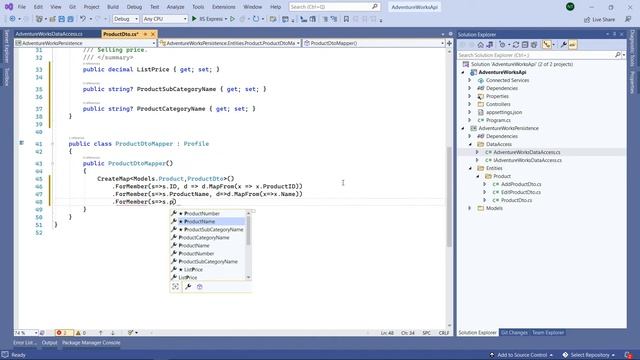Image resolution: width=640 pixels, height=360 pixels.
Task: Click the Properties wrench icon in Solution Explorer
Action: point(564,45)
